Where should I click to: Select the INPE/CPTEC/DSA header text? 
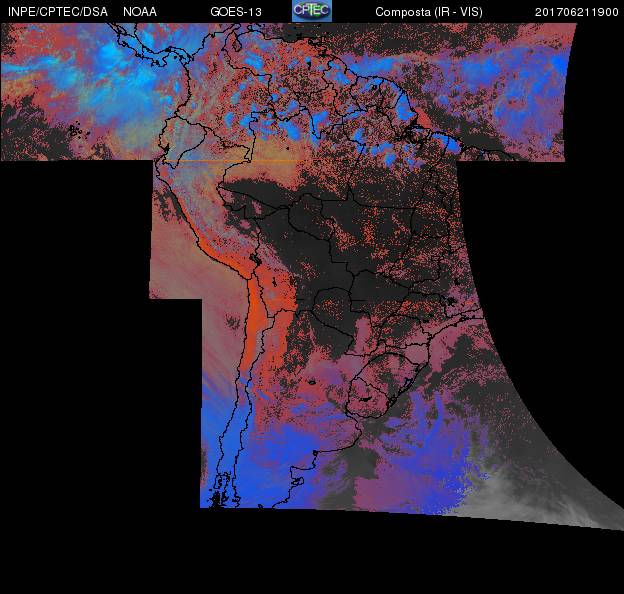pyautogui.click(x=58, y=12)
